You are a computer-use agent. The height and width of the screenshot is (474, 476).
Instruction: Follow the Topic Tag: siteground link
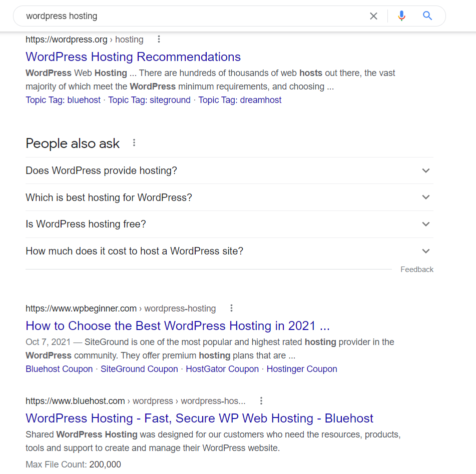[x=149, y=100]
